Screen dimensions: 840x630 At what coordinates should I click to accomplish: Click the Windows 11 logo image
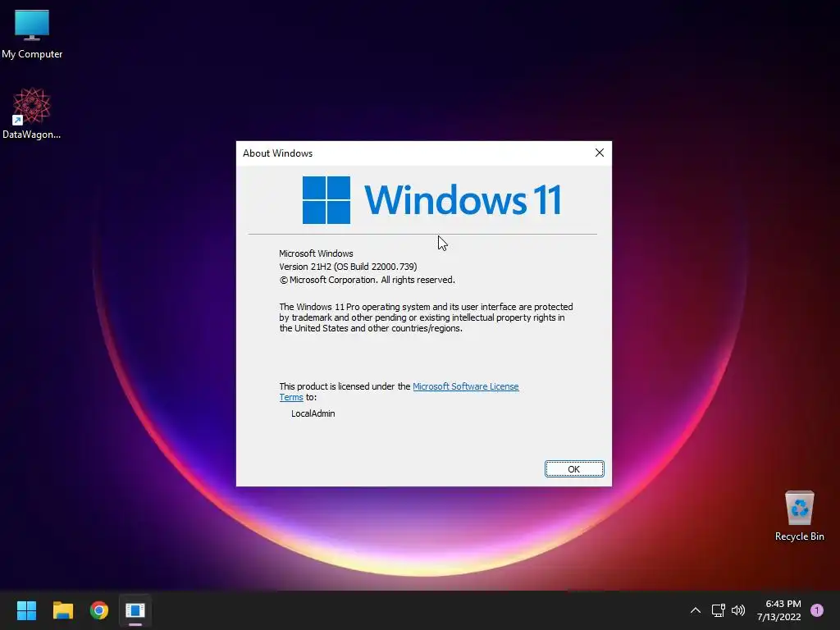pos(431,200)
